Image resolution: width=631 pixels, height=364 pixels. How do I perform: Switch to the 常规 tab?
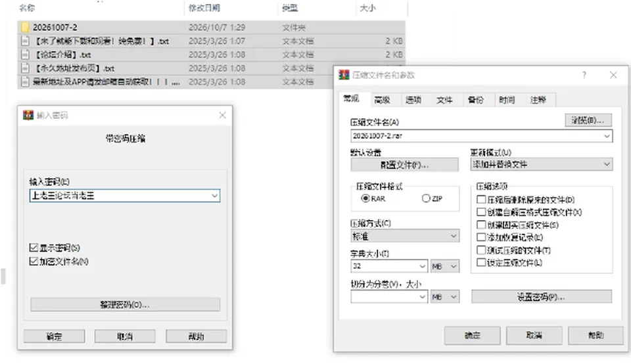[351, 99]
